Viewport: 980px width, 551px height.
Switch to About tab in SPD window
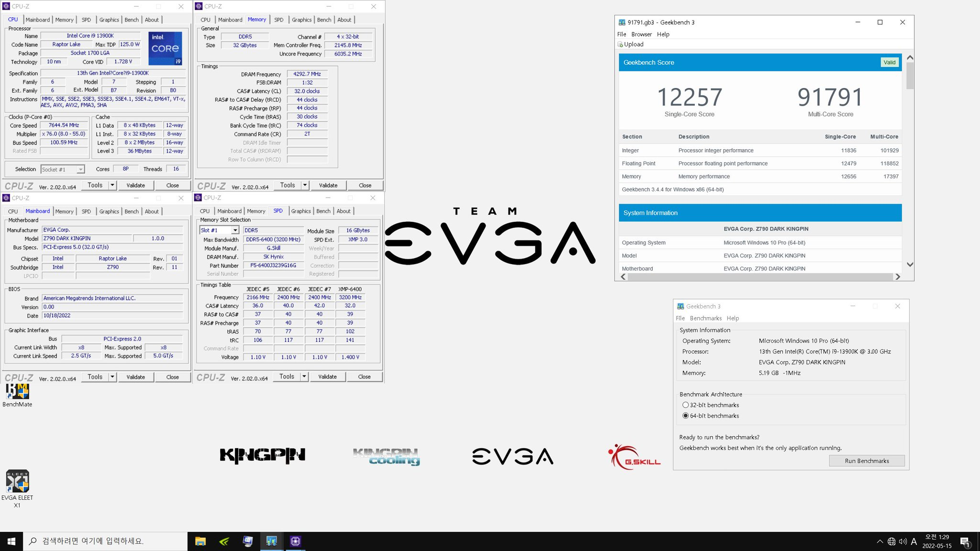click(x=344, y=211)
